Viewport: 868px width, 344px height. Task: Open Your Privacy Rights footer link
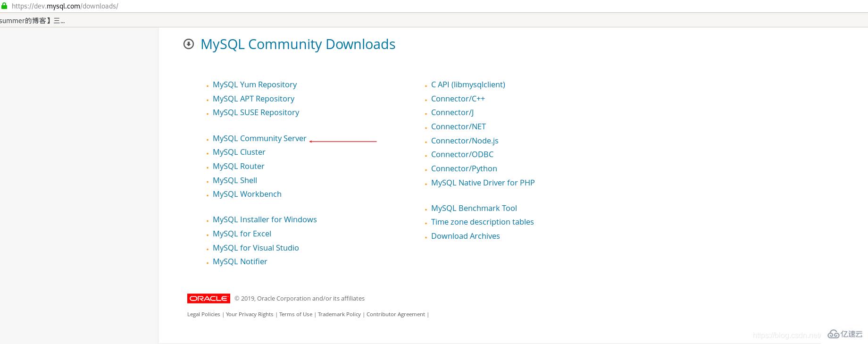point(250,314)
